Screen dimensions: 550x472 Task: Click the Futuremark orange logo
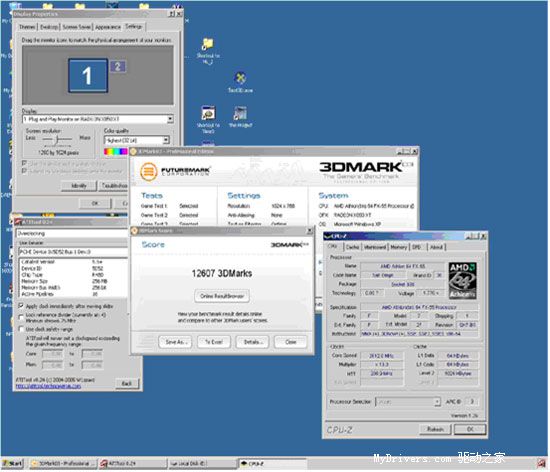[149, 171]
